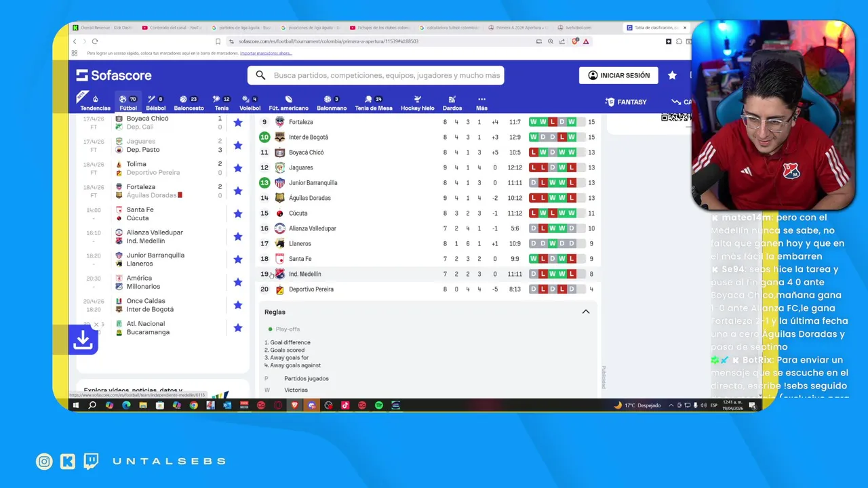868x488 pixels.
Task: Open Windows Start menu
Action: (x=75, y=405)
